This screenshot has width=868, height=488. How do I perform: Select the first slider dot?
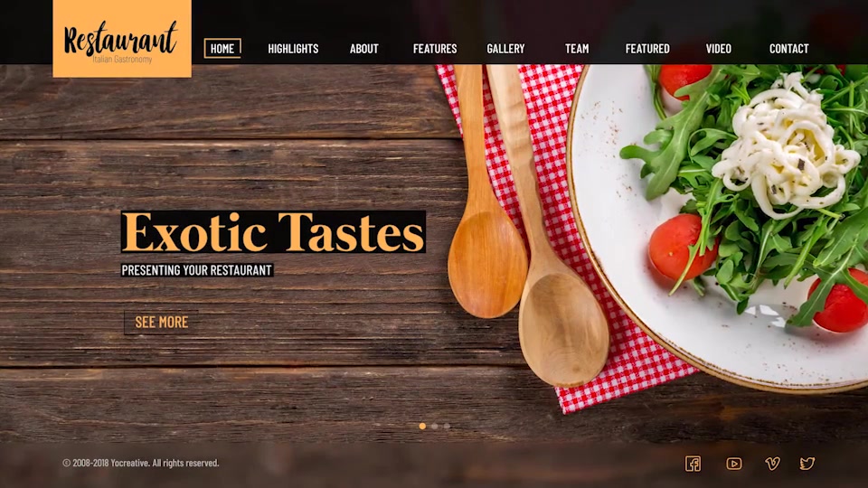click(x=422, y=426)
